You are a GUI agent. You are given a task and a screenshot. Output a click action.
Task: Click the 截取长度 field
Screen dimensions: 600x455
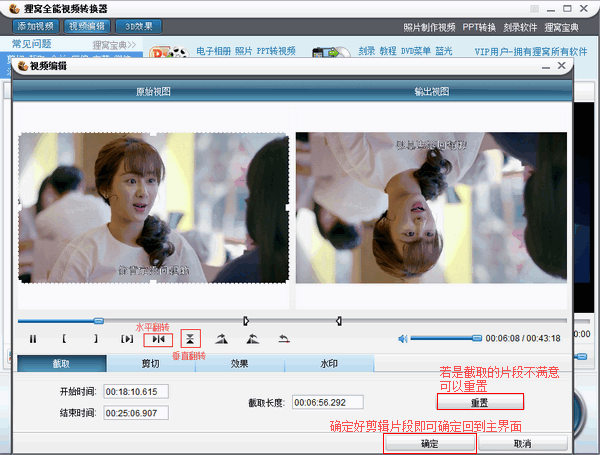pos(328,403)
